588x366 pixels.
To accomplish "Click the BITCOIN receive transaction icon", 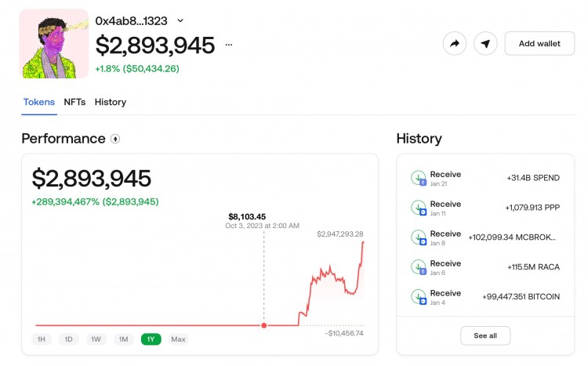I will (419, 296).
